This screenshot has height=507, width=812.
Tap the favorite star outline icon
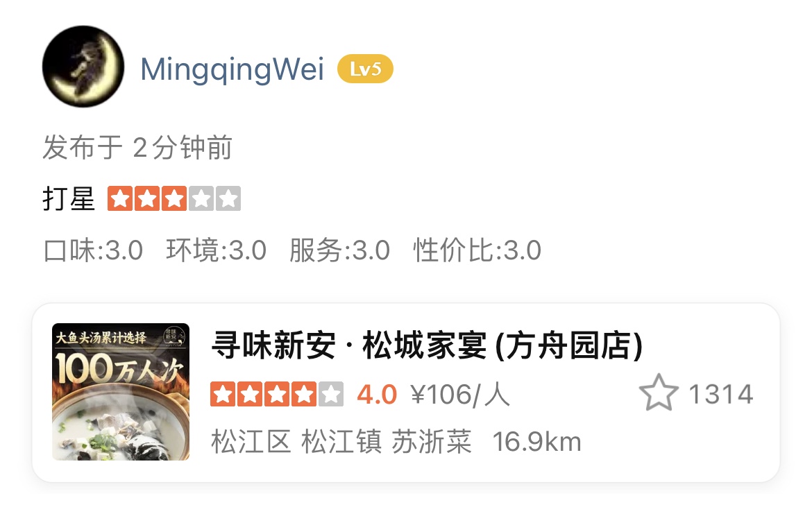click(658, 393)
